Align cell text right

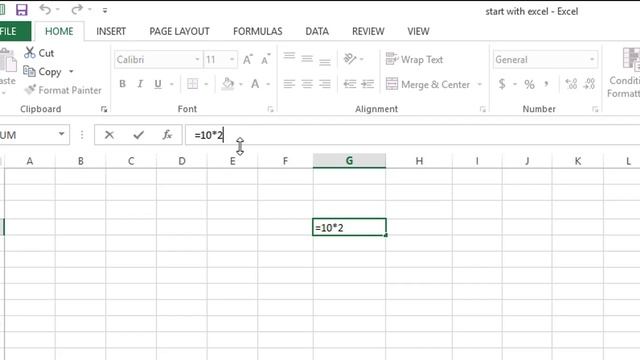[x=325, y=84]
